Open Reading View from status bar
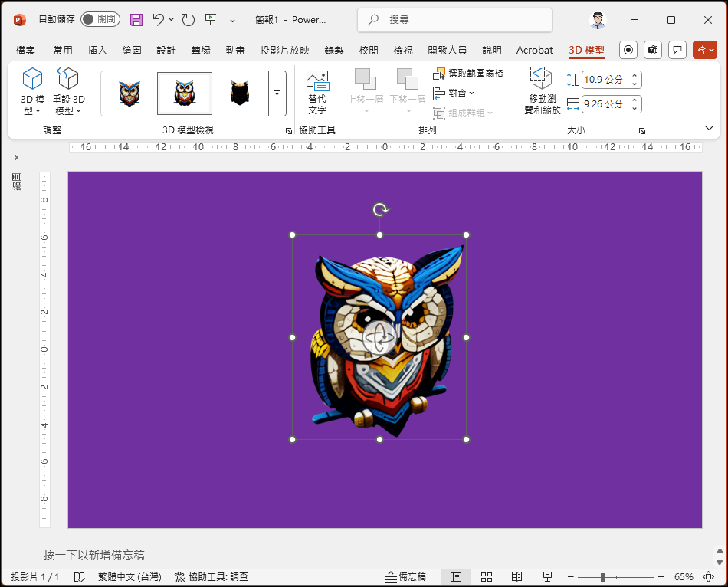 click(517, 576)
